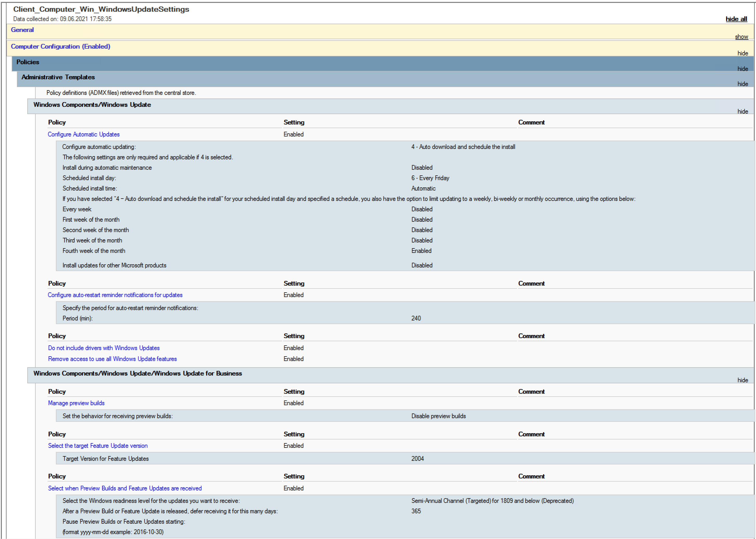Click the report title Client_Computer_Win_WindowsUpdateSettings
Viewport: 756px width, 539px height.
click(101, 9)
